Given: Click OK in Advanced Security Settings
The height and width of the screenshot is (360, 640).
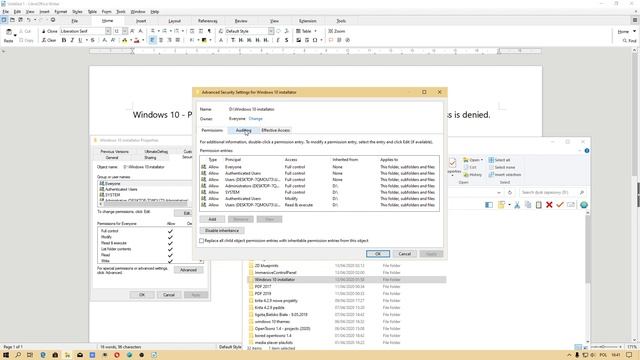Looking at the screenshot, I should [x=378, y=254].
